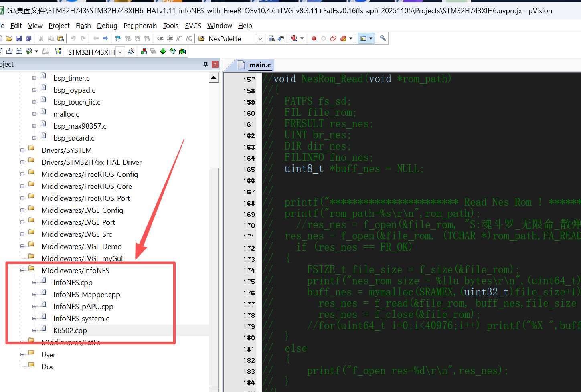Select InfoNES.cpp in the project tree

[73, 283]
